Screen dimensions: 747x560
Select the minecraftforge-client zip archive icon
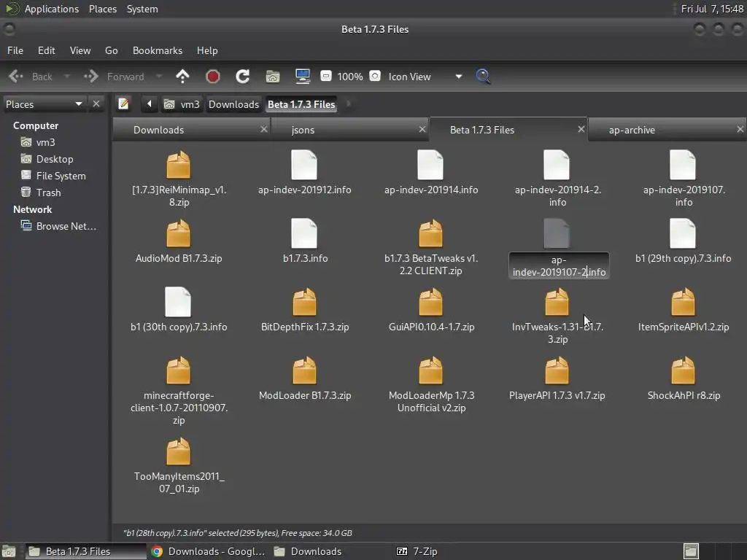pos(178,370)
